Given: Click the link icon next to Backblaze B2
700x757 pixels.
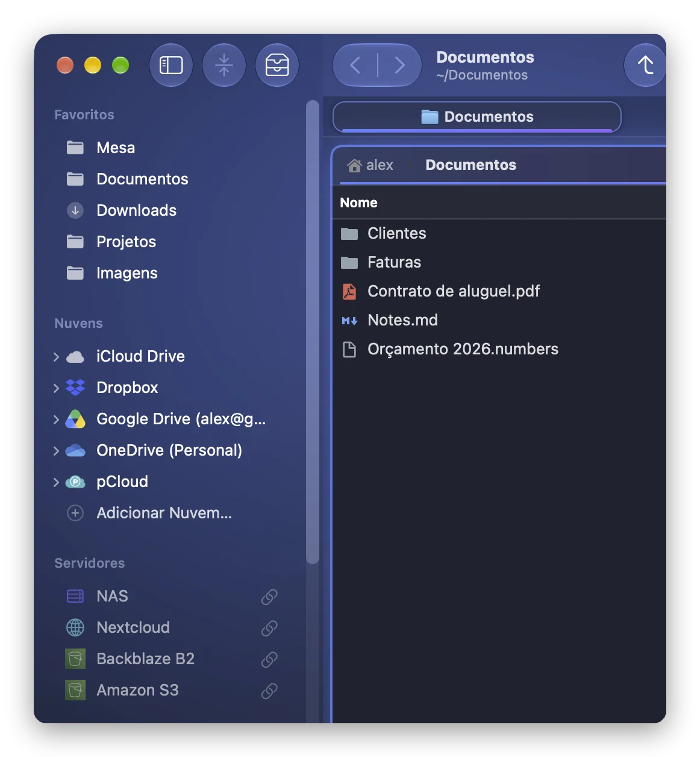Looking at the screenshot, I should 269,659.
